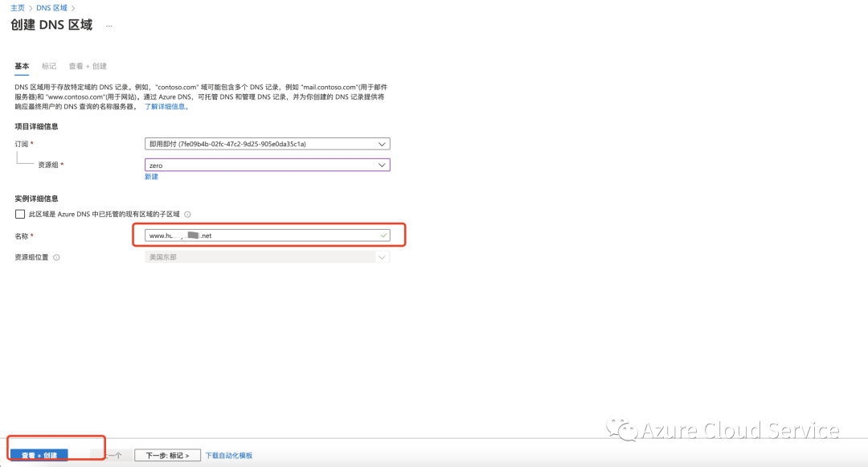Click the blue 查看 + 创建 button
Screen dimensions: 868x467
click(39, 455)
